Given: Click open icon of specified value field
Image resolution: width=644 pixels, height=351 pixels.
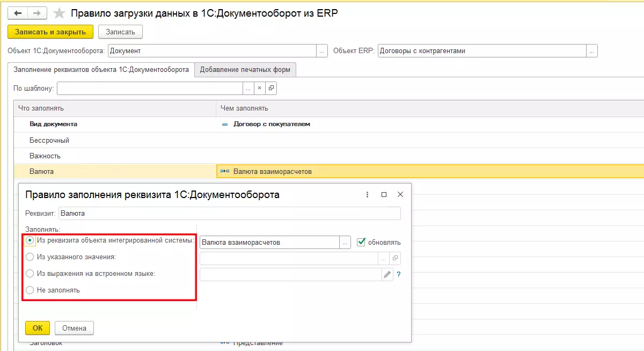Looking at the screenshot, I should pyautogui.click(x=396, y=258).
